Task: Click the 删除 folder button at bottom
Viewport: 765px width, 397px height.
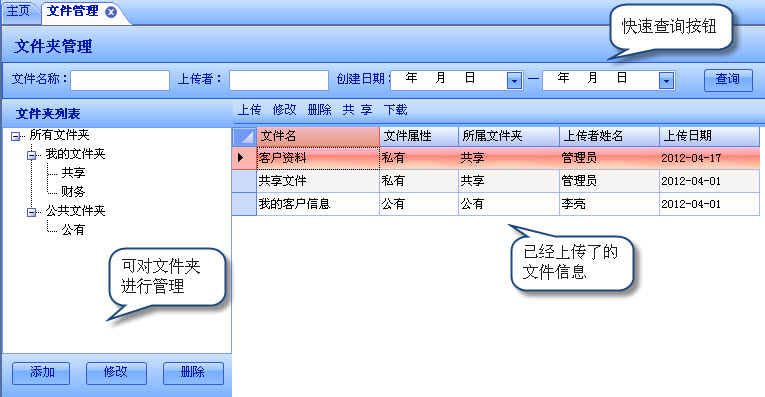Action: 193,373
